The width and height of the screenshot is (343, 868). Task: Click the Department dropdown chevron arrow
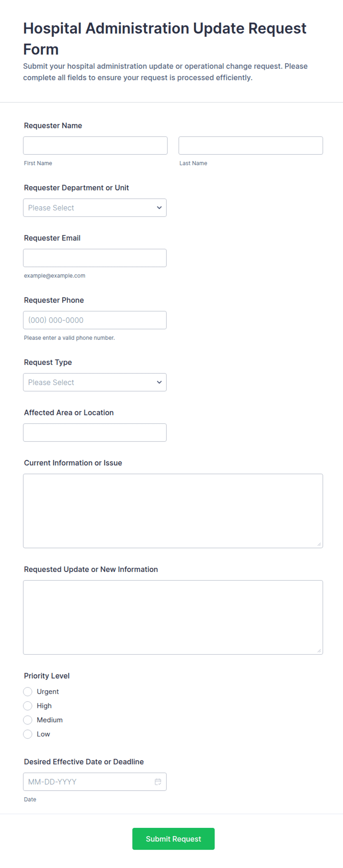coord(159,208)
